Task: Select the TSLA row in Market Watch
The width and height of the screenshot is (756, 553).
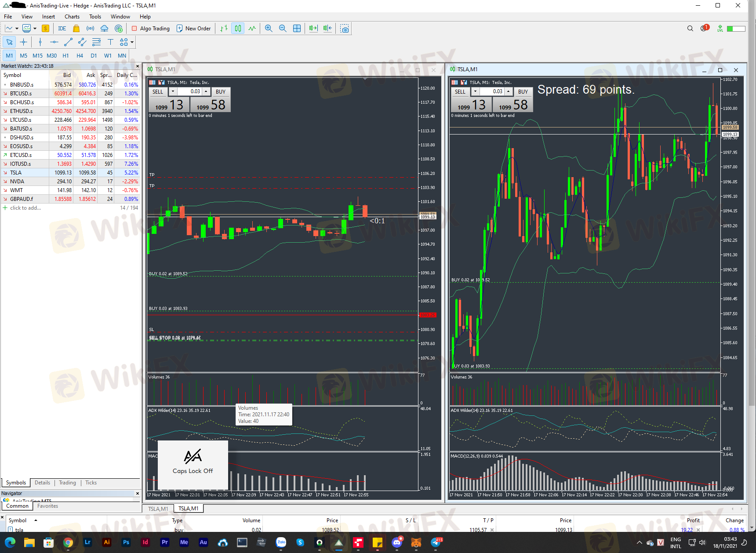Action: coord(16,173)
